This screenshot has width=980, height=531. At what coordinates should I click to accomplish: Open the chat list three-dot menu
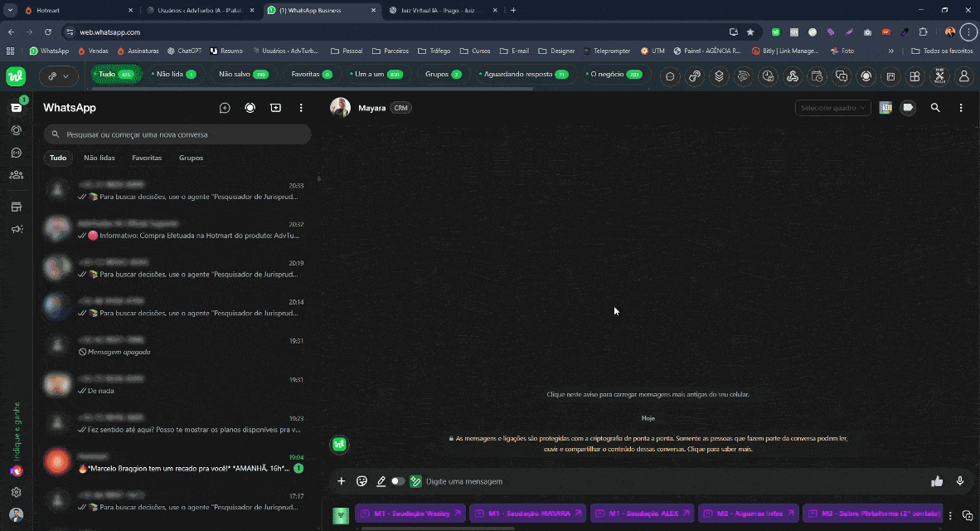pyautogui.click(x=301, y=108)
